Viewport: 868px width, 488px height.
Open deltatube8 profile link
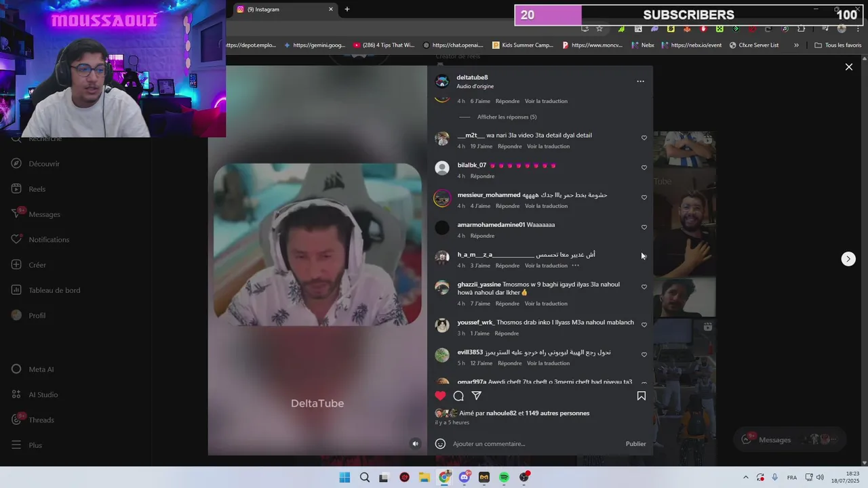click(472, 77)
